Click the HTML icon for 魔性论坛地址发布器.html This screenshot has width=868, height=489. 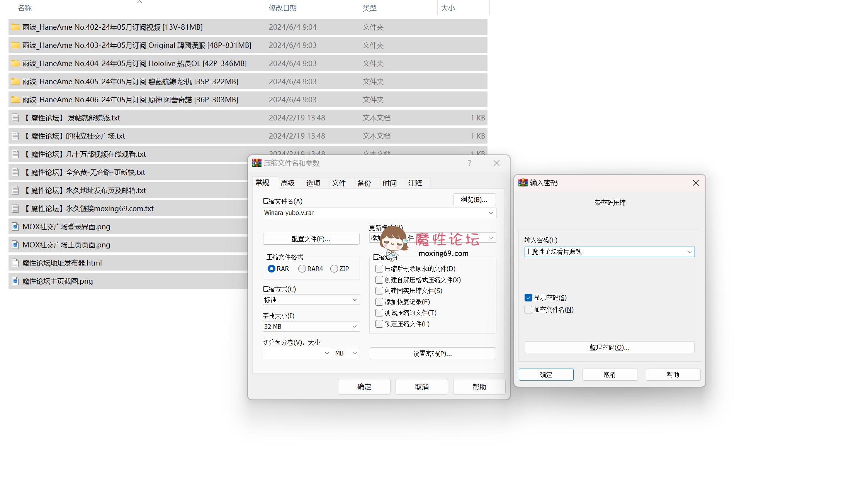(x=15, y=263)
